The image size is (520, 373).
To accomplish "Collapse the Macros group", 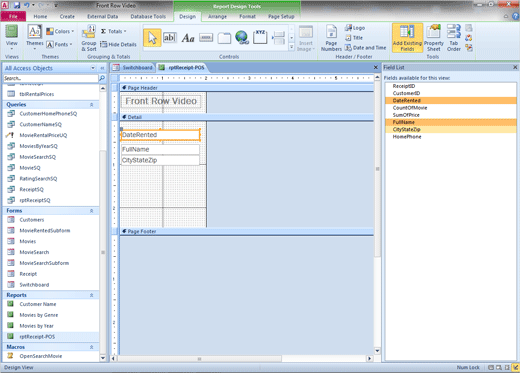I will 92,347.
